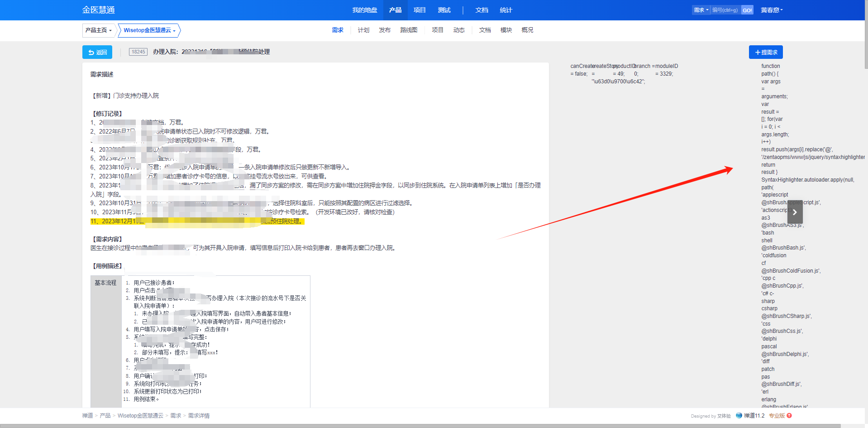Switch to the 发布 tab
868x428 pixels.
(385, 30)
